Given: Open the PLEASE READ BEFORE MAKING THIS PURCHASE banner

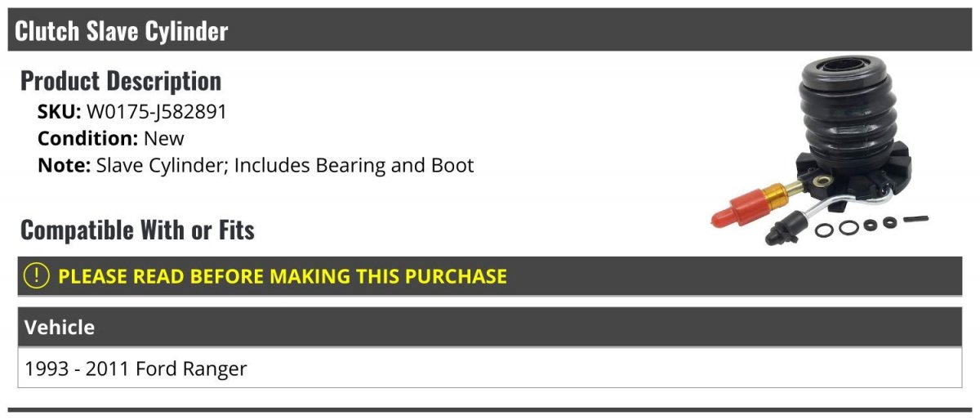Looking at the screenshot, I should pyautogui.click(x=489, y=276).
